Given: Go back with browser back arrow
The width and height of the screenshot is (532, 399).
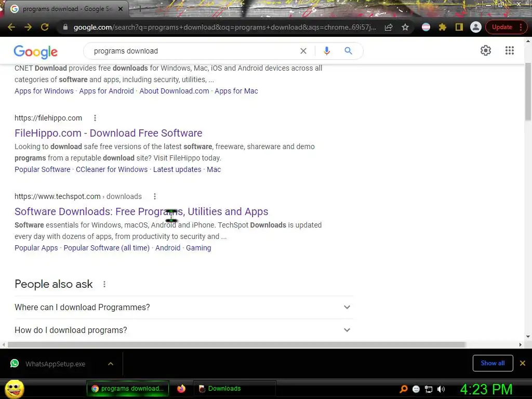Looking at the screenshot, I should (11, 27).
